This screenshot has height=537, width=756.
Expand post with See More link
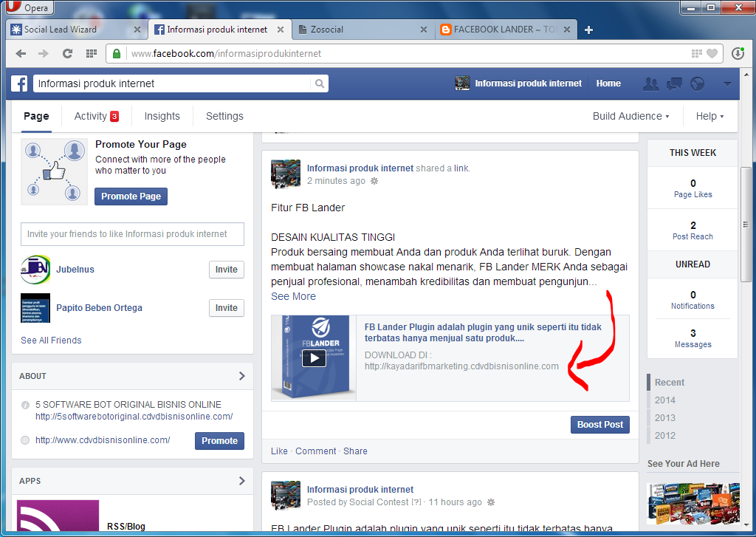coord(293,296)
